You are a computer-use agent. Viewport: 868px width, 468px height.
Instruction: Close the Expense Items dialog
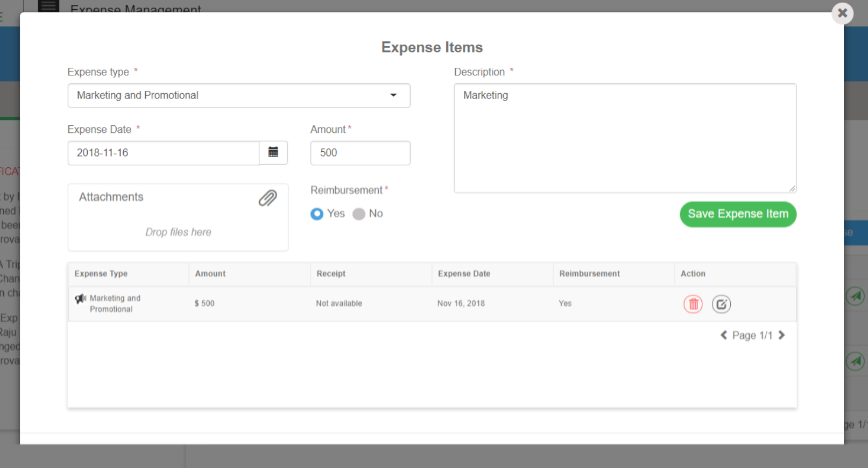(x=842, y=13)
